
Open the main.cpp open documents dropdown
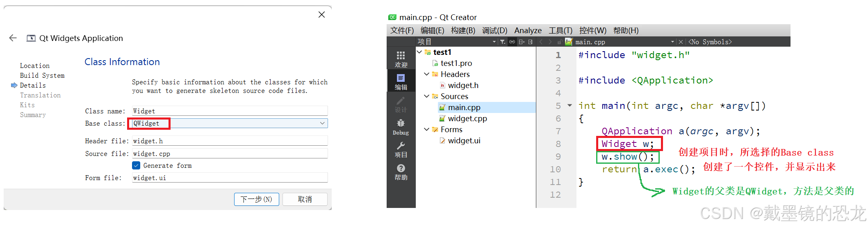pos(672,42)
